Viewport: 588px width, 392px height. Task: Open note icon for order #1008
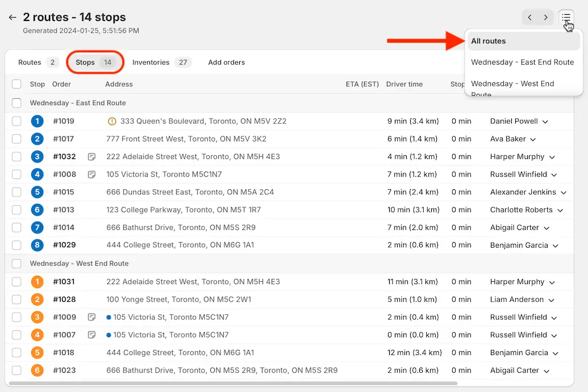pyautogui.click(x=91, y=174)
